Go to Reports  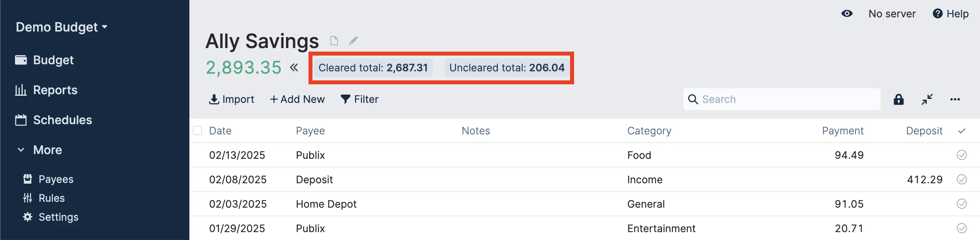click(x=55, y=90)
